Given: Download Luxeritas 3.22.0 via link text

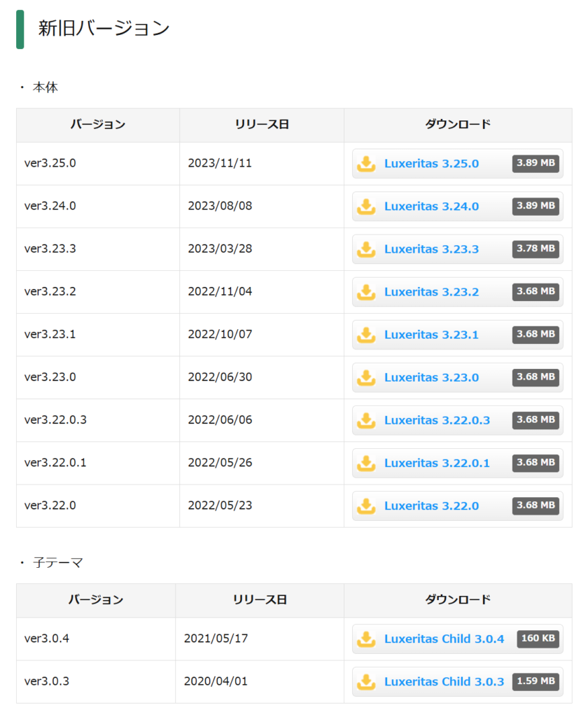Looking at the screenshot, I should [x=431, y=506].
